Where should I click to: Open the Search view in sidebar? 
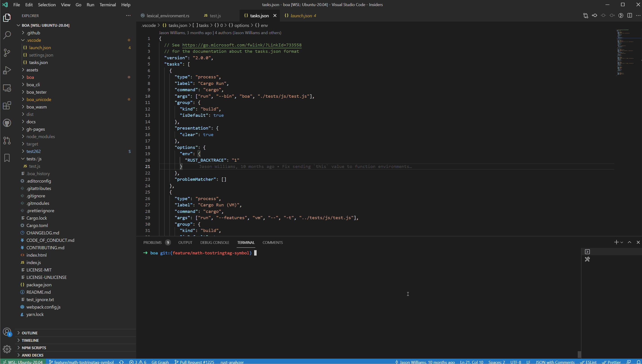coord(7,35)
